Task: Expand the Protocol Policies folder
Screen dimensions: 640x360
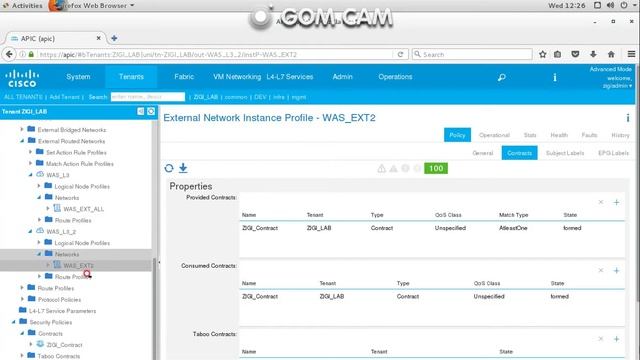Action: pos(22,299)
